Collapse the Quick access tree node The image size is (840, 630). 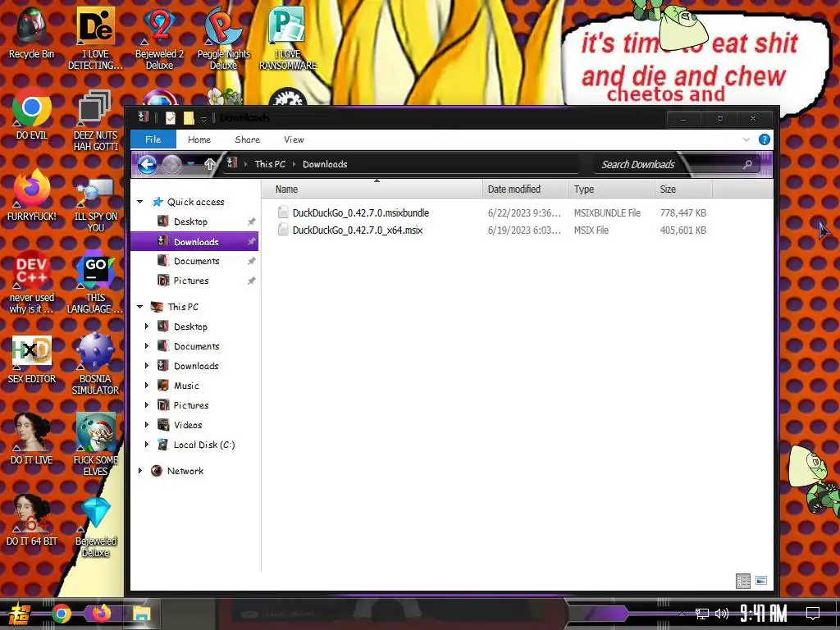139,202
